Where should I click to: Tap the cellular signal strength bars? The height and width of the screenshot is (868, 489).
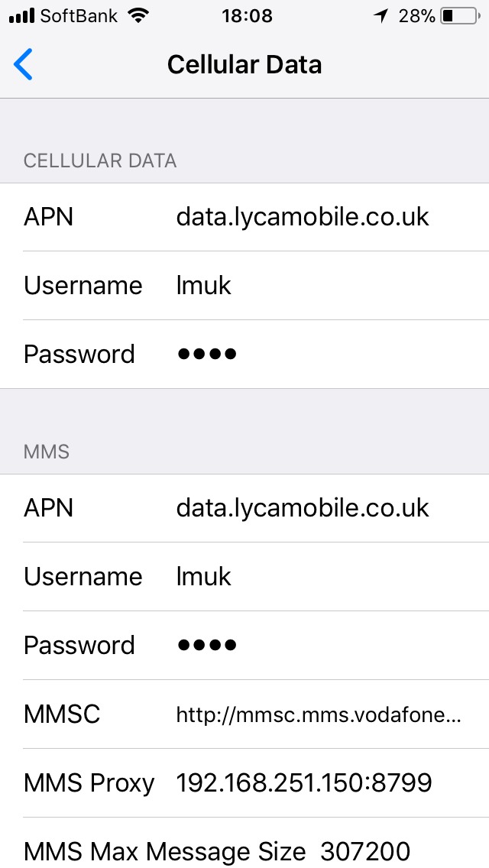[21, 16]
